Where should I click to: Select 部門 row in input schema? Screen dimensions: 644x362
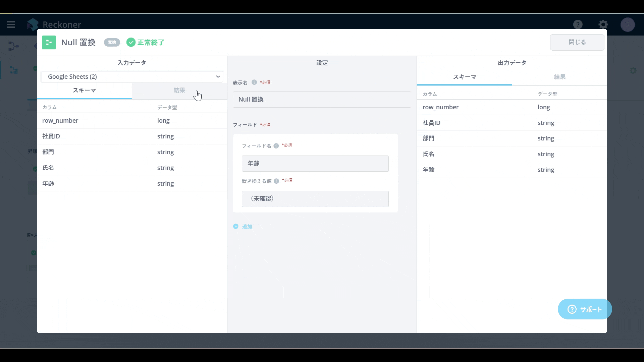(132, 152)
